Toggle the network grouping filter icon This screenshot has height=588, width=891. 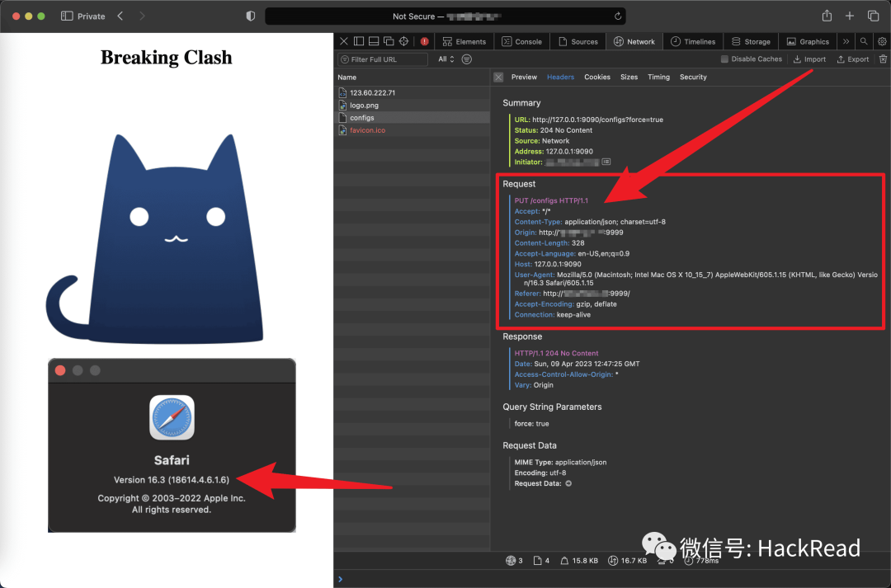point(466,59)
